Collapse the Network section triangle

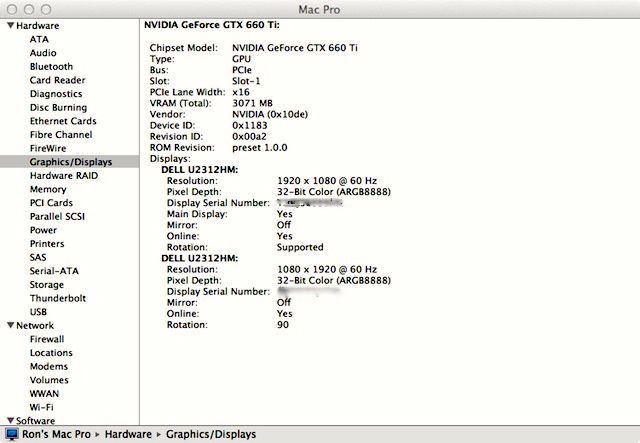tap(11, 325)
